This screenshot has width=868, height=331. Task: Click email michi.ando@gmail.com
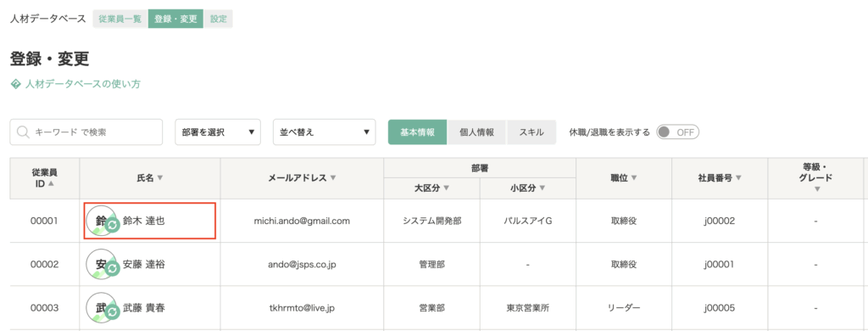(302, 221)
